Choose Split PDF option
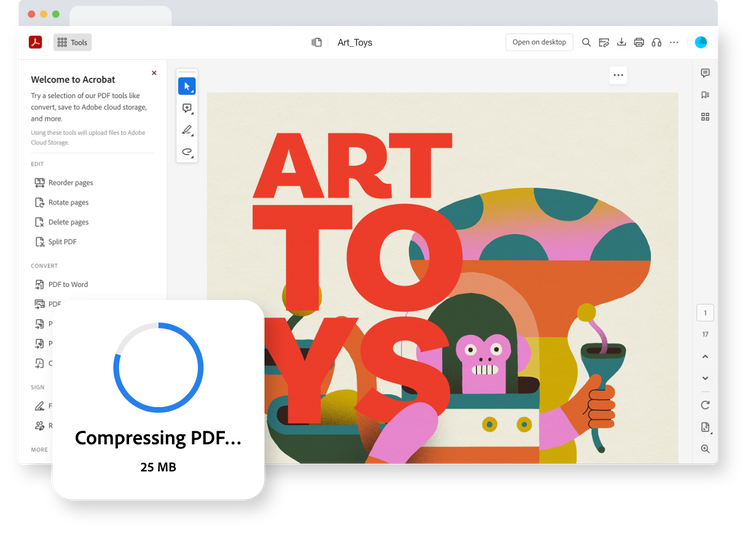Viewport: 750px width, 534px height. coord(55,242)
